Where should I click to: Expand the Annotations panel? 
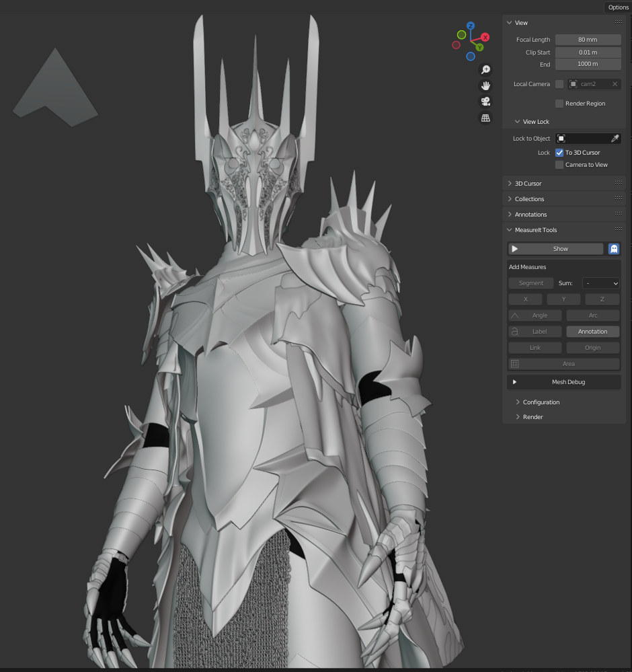(x=510, y=215)
